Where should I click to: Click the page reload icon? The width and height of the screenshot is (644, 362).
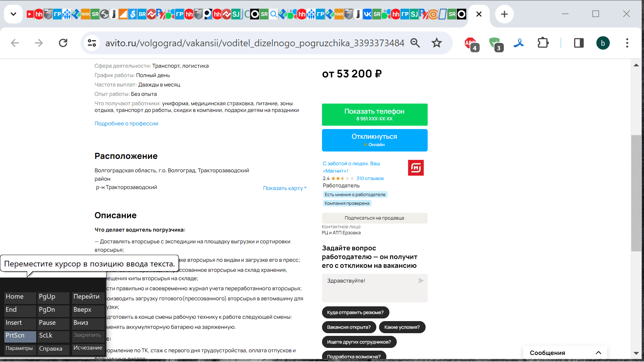63,43
